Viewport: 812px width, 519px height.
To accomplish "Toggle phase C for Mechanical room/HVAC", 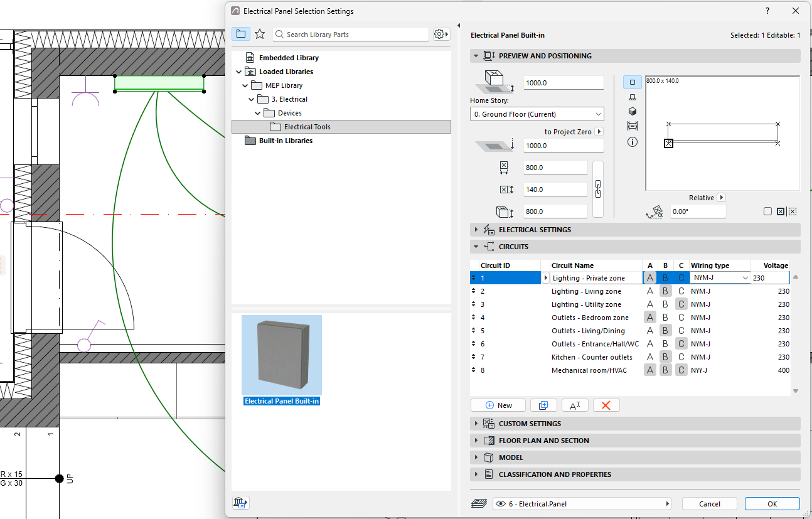I will [681, 370].
